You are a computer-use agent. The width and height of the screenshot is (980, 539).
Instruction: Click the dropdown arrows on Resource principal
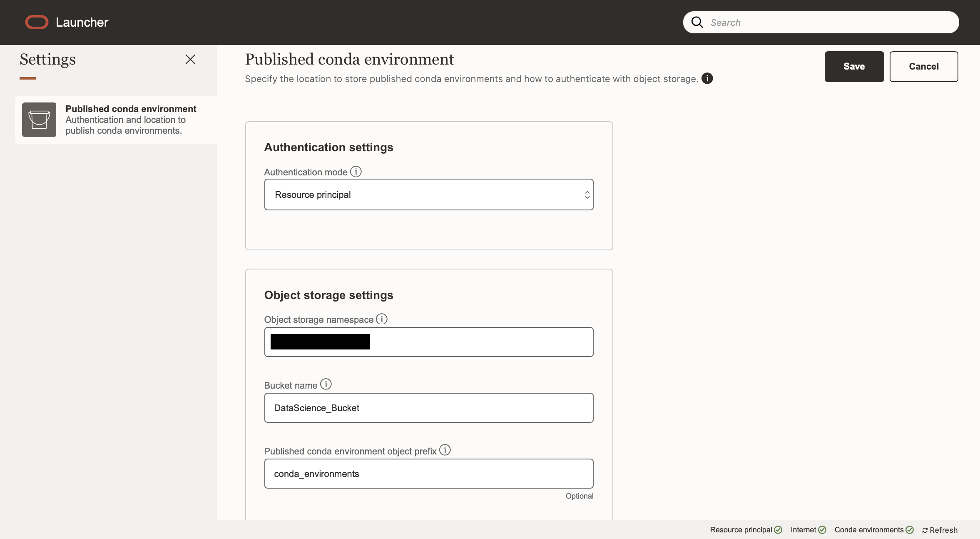(x=587, y=195)
